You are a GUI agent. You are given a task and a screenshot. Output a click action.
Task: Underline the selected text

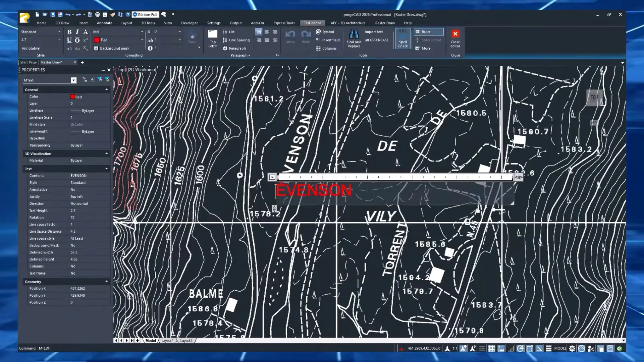tap(69, 40)
